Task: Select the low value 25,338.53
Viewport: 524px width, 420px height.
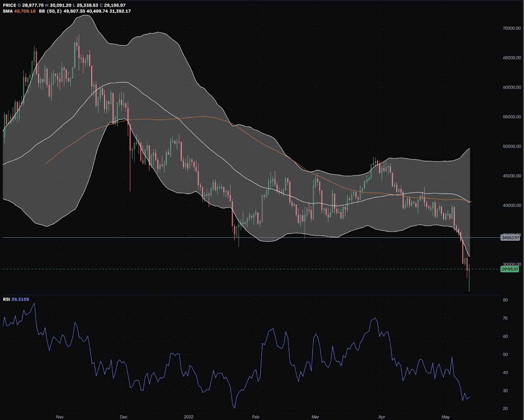Action: [87, 5]
